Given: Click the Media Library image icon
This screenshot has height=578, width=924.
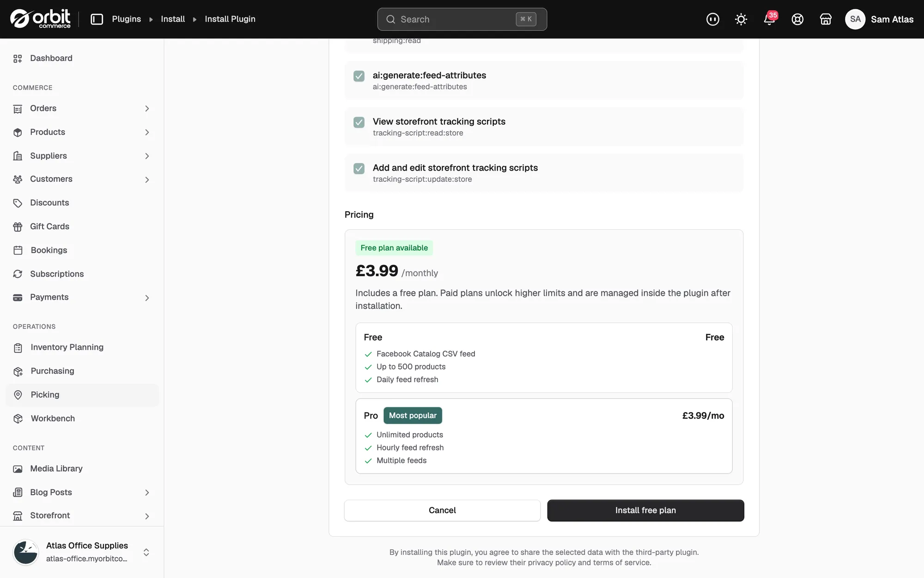Looking at the screenshot, I should [x=18, y=469].
